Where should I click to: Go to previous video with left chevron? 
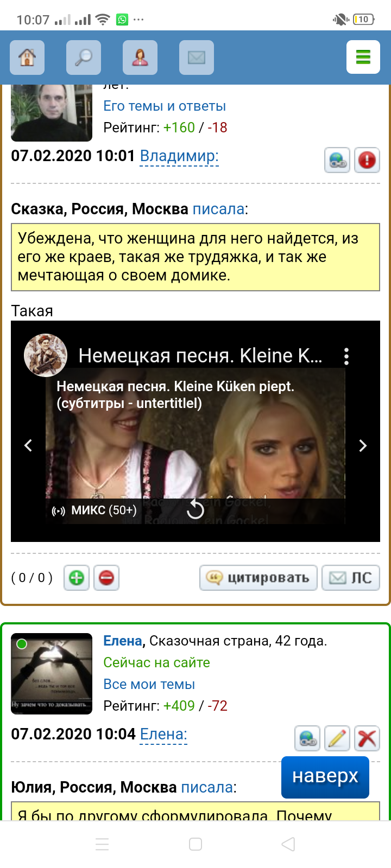pyautogui.click(x=28, y=445)
